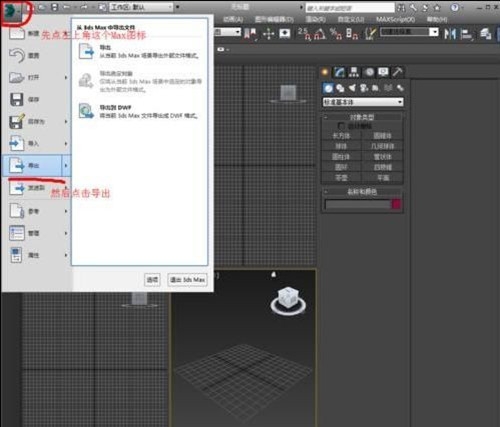Expand the Export submenu arrow
The image size is (500, 427).
[x=66, y=165]
